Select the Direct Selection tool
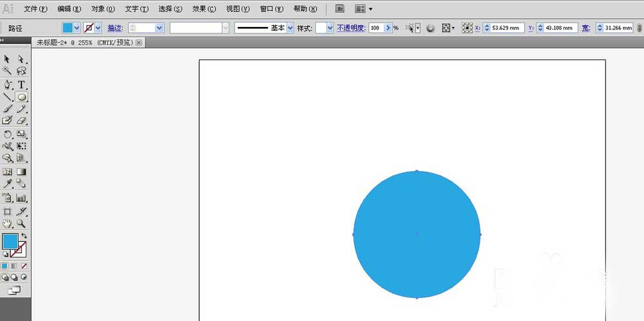 tap(21, 60)
